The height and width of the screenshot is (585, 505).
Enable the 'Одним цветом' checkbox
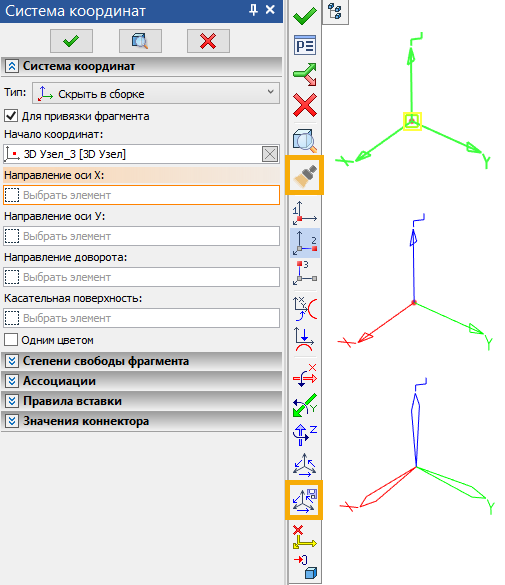point(11,340)
